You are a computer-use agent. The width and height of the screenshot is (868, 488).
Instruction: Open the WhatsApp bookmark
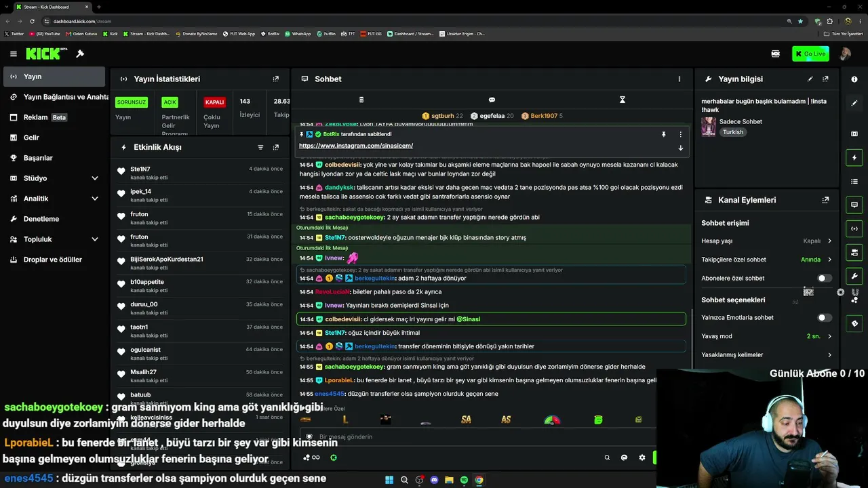coord(298,33)
